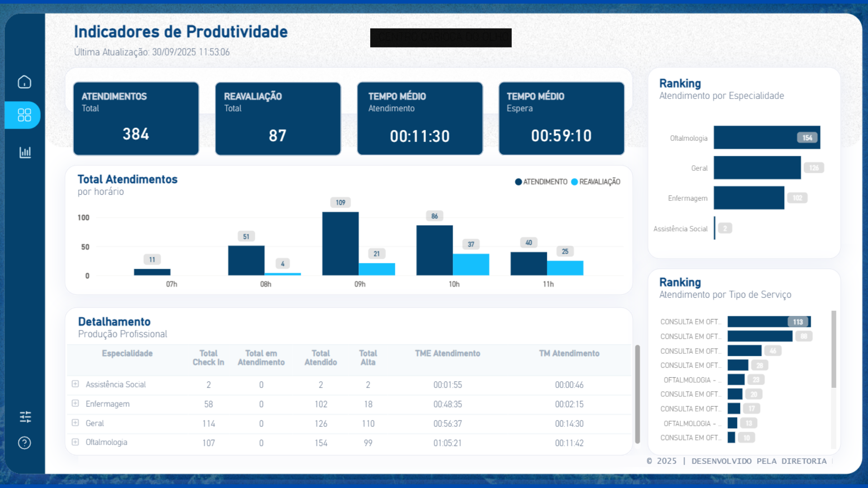This screenshot has width=868, height=488.
Task: Click the service type ranking scrollbar
Action: pos(833,349)
